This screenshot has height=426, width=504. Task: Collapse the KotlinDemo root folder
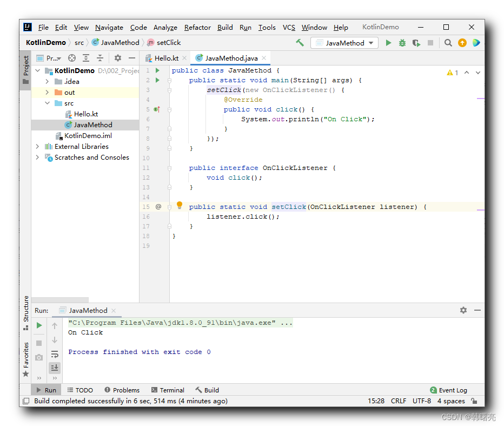tap(38, 70)
